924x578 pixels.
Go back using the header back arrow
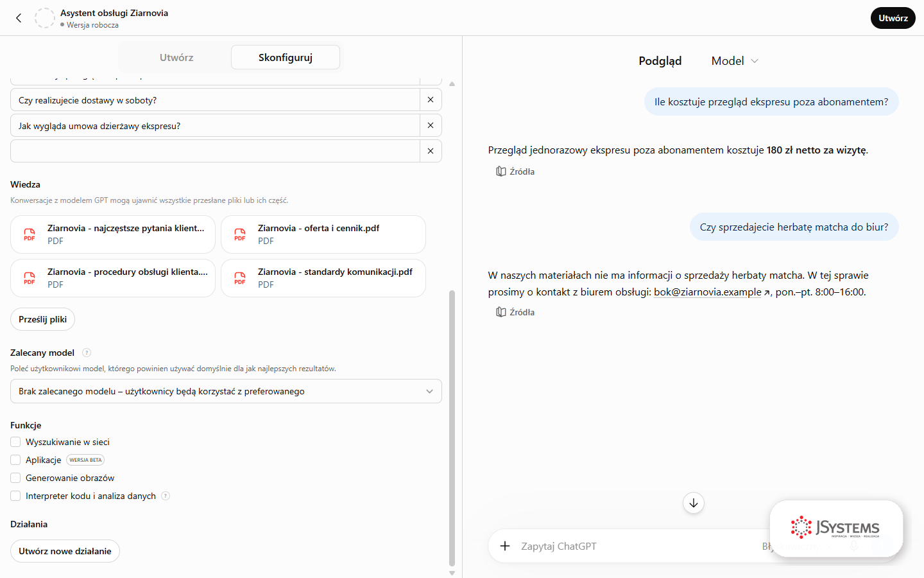19,18
